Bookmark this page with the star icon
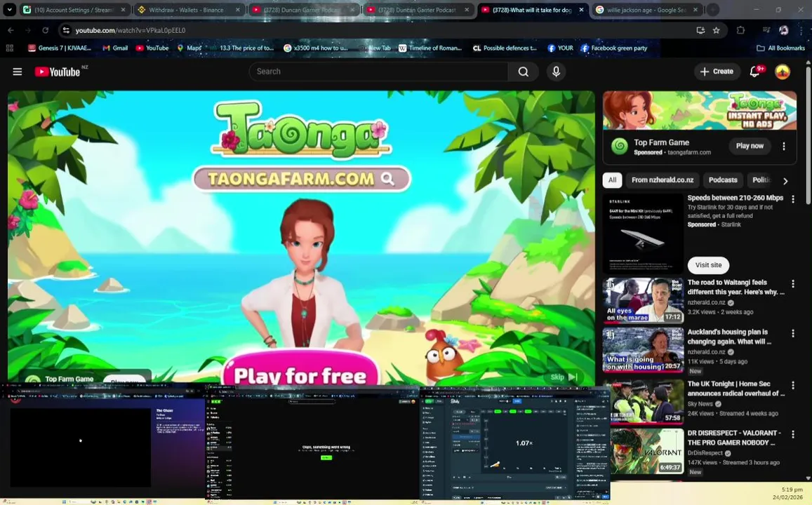This screenshot has height=505, width=812. 716,31
